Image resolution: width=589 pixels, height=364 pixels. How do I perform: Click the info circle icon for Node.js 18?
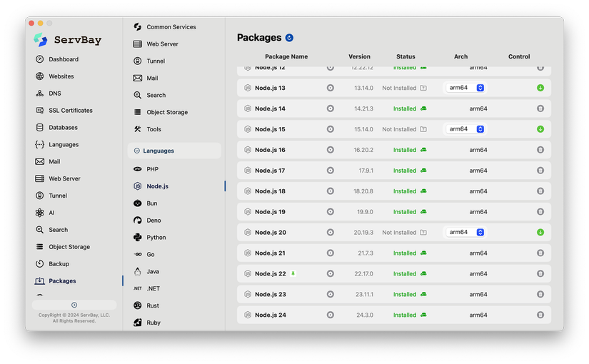[x=330, y=191]
